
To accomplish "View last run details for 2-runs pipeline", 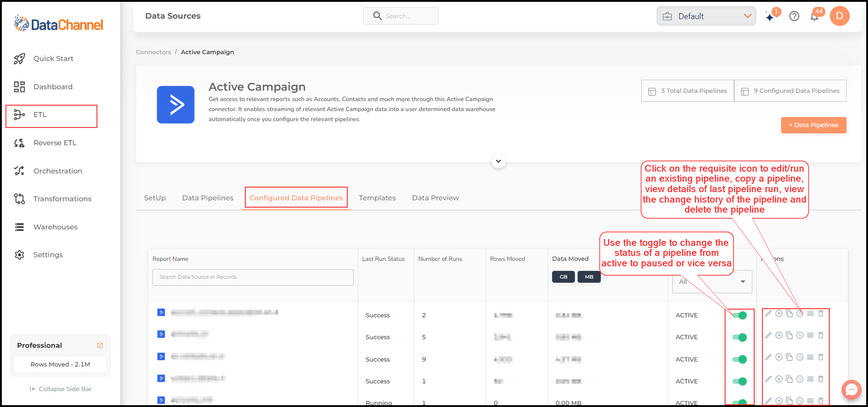I will pyautogui.click(x=800, y=313).
